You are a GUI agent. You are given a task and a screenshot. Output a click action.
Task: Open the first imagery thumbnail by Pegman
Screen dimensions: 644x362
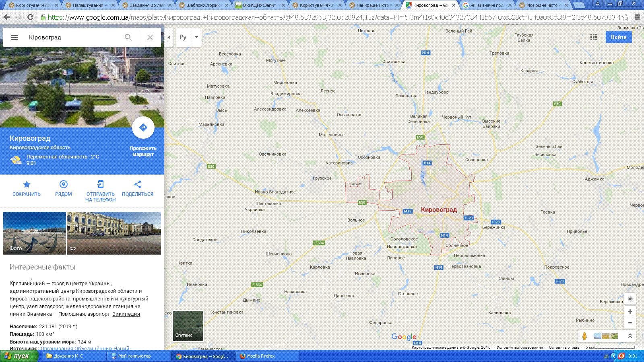(597, 336)
